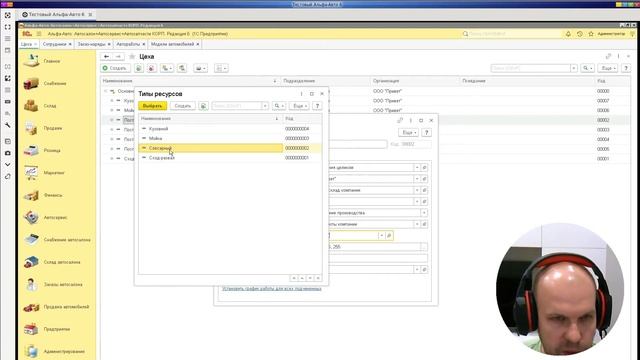This screenshot has height=360, width=640.
Task: Click the Создать button in the Цеха list toolbar
Action: (116, 68)
